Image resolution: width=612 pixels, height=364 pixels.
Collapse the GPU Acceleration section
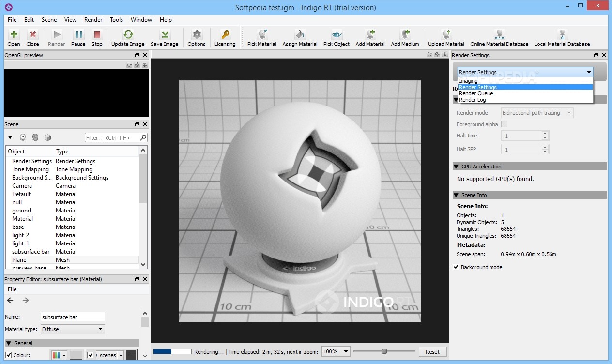[456, 167]
